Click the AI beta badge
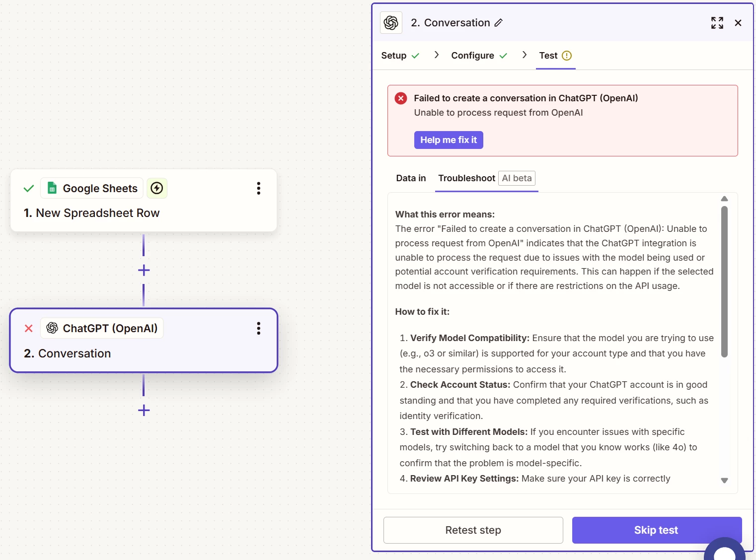 point(517,178)
